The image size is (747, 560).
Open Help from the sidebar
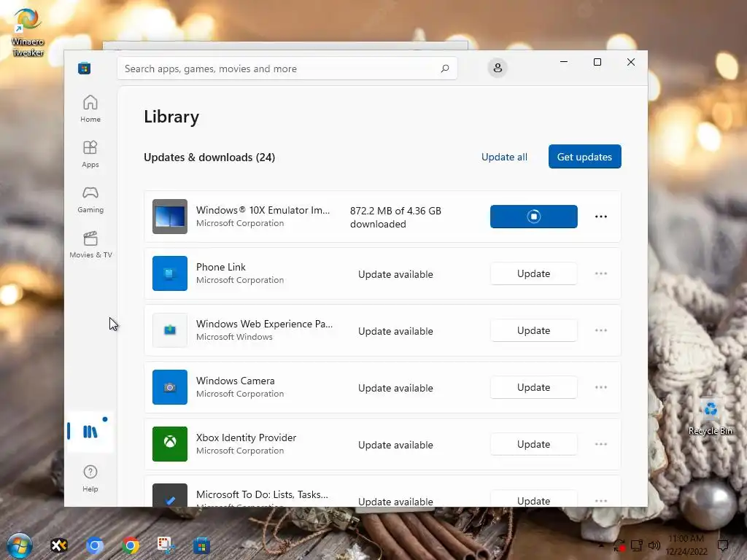coord(90,478)
